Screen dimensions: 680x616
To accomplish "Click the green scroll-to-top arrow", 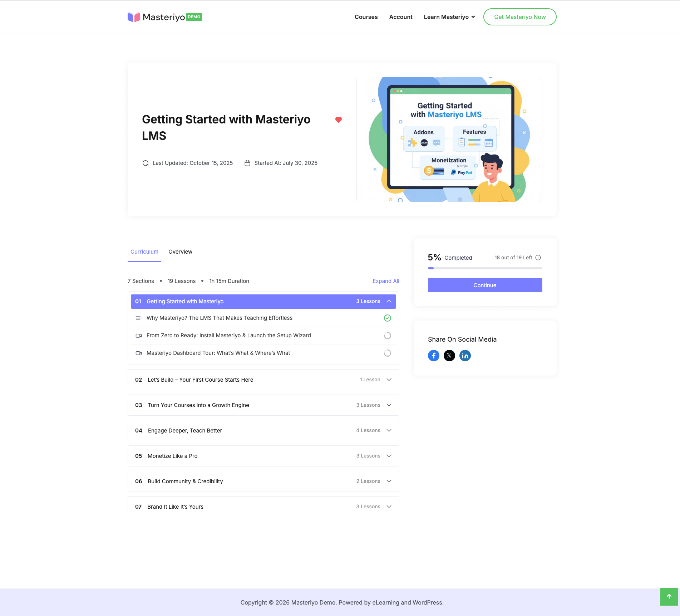I will pos(669,596).
